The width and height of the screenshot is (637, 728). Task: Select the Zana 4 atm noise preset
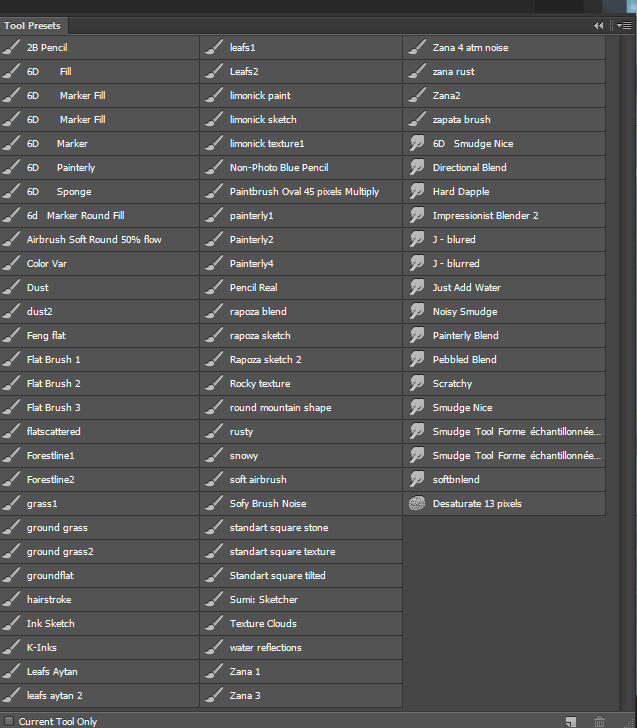click(x=504, y=47)
